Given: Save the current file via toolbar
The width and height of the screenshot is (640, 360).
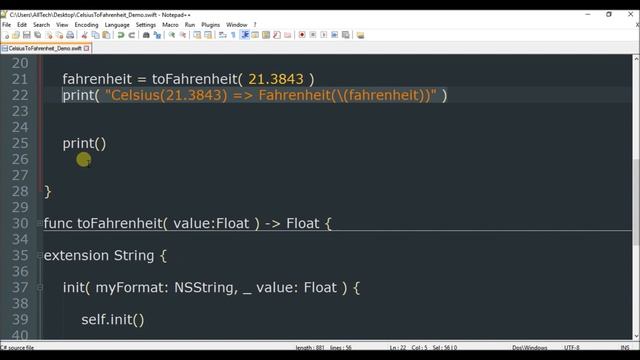Looking at the screenshot, I should [27, 35].
